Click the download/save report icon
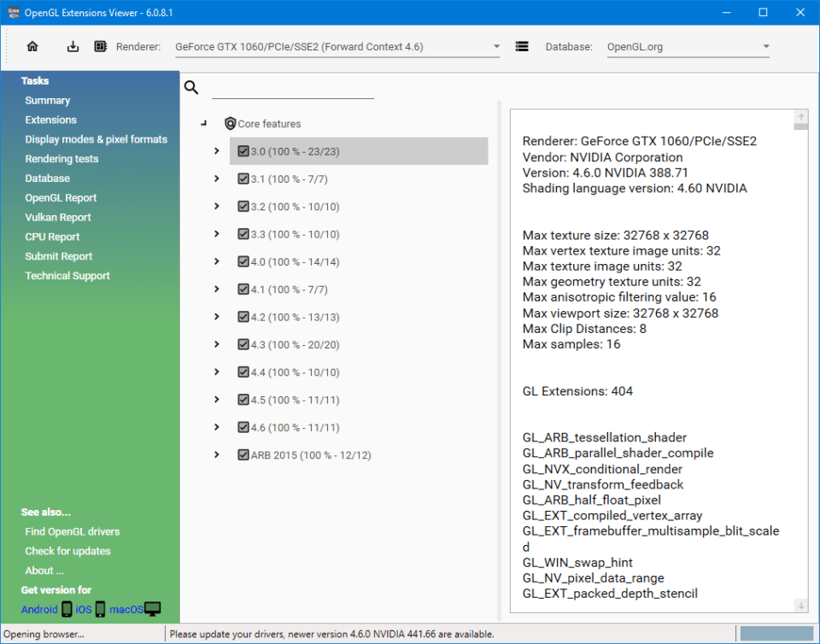Screen dimensions: 820x644 pos(73,47)
